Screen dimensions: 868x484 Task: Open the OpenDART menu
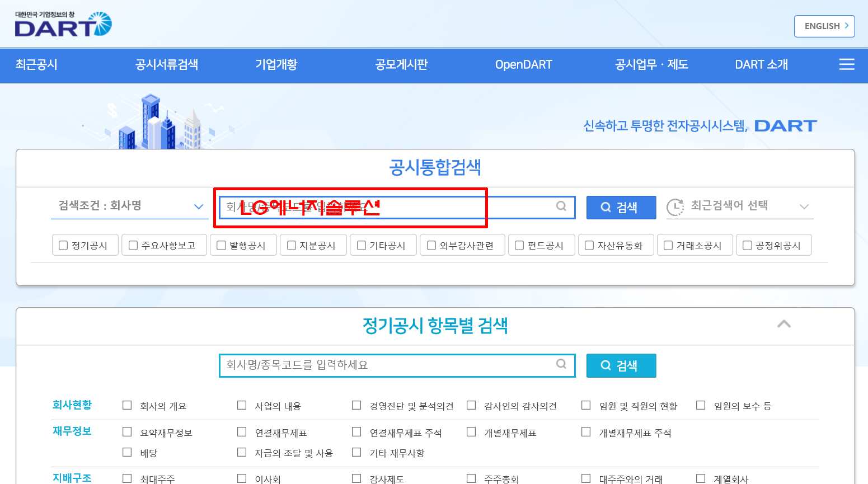(x=524, y=64)
